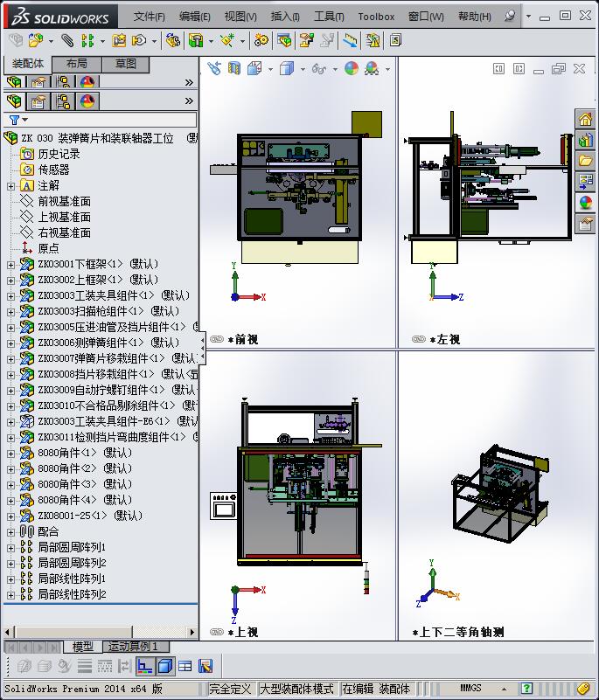Switch to the 布局 tab
The image size is (599, 700).
[x=77, y=64]
